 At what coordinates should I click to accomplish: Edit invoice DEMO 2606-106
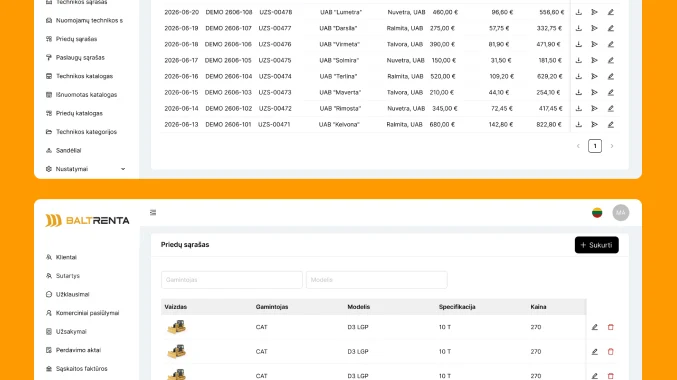point(611,44)
